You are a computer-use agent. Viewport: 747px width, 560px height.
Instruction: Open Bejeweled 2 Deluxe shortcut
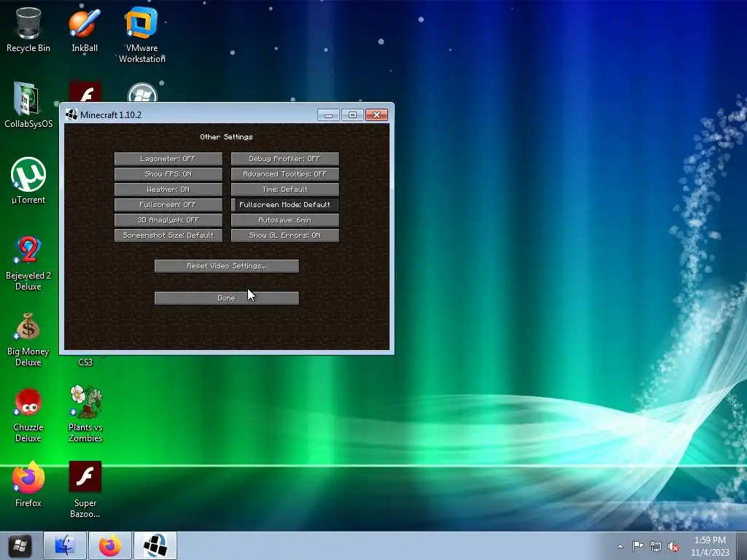(x=28, y=262)
